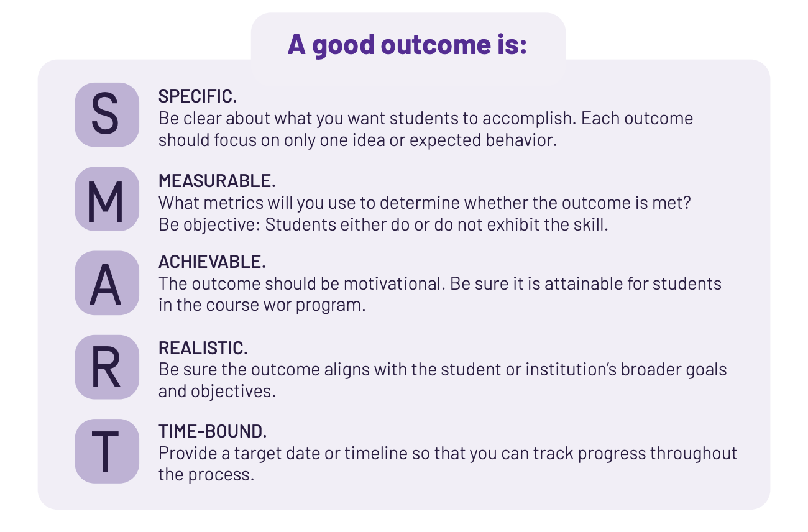
Task: Click 'Provide a target date or timeline' sentence
Action: 448,453
